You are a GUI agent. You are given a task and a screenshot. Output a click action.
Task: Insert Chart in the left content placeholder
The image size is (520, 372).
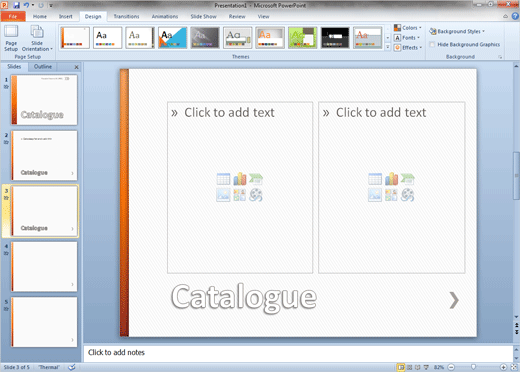point(239,179)
